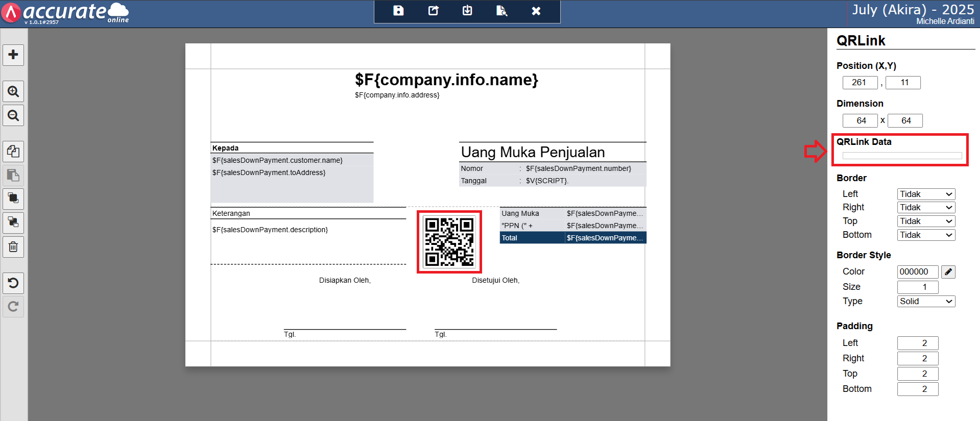Viewport: 980px width, 421px height.
Task: Select the Total label in dark row
Action: coord(509,238)
